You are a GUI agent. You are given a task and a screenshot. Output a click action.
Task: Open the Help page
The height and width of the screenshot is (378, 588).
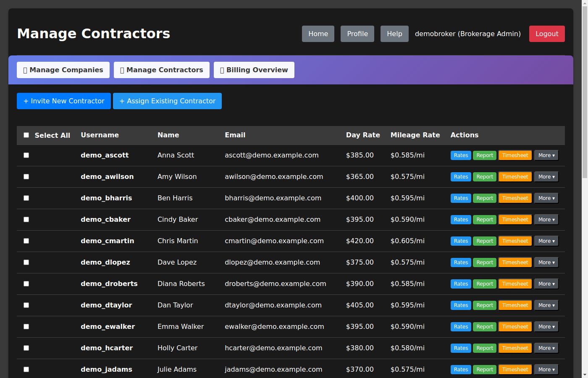(394, 34)
